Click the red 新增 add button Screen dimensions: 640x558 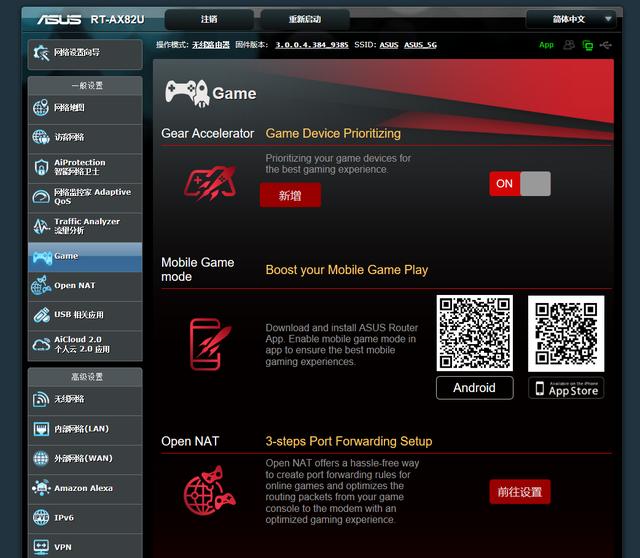point(290,195)
